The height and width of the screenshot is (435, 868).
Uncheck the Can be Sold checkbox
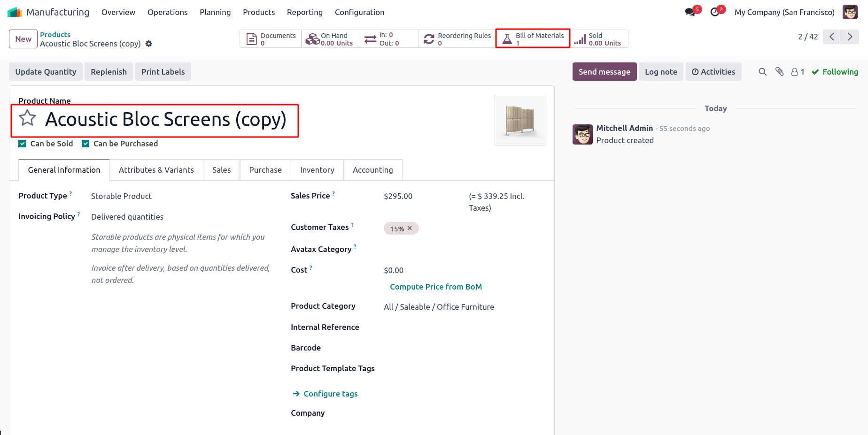[23, 144]
